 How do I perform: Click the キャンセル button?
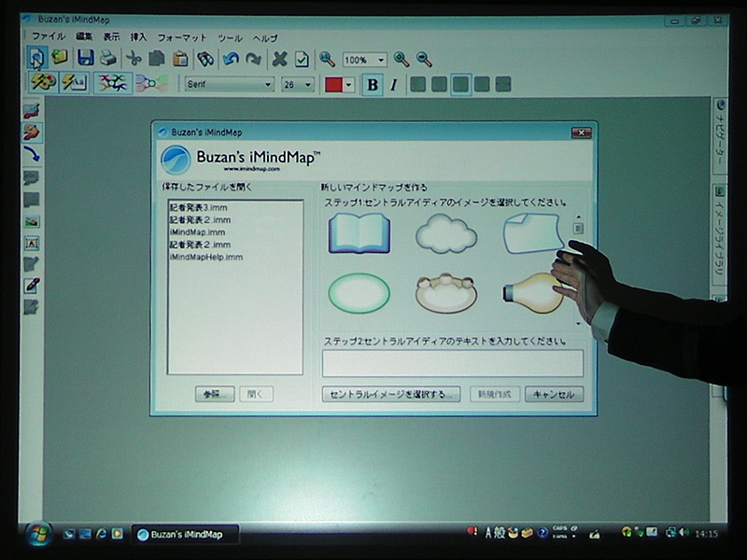(x=556, y=394)
